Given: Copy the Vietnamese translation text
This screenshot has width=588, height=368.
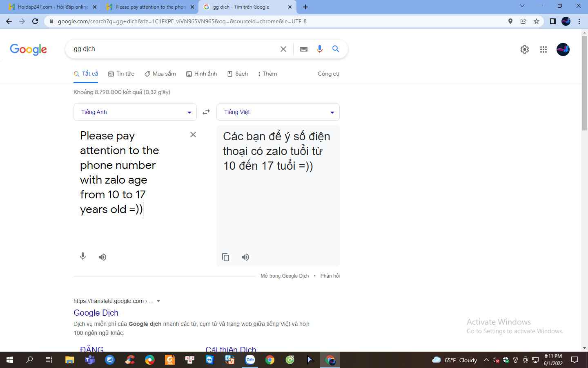Looking at the screenshot, I should click(225, 257).
